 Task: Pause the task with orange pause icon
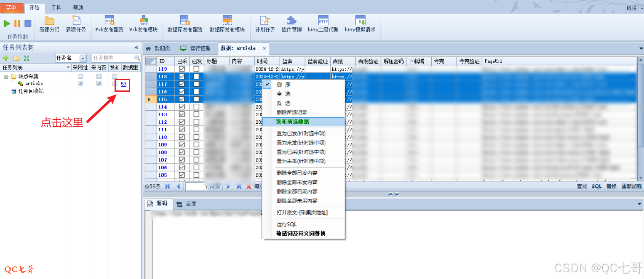click(x=17, y=24)
